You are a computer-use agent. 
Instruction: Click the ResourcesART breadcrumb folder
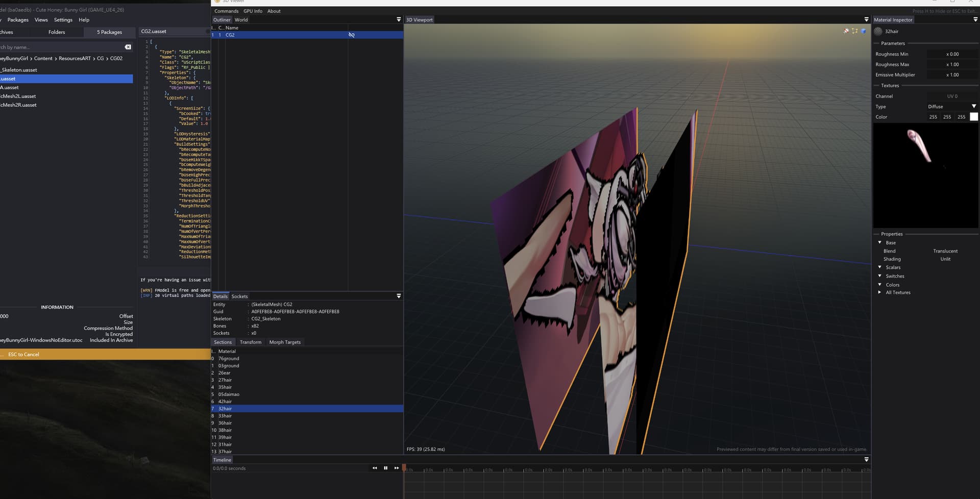[75, 59]
